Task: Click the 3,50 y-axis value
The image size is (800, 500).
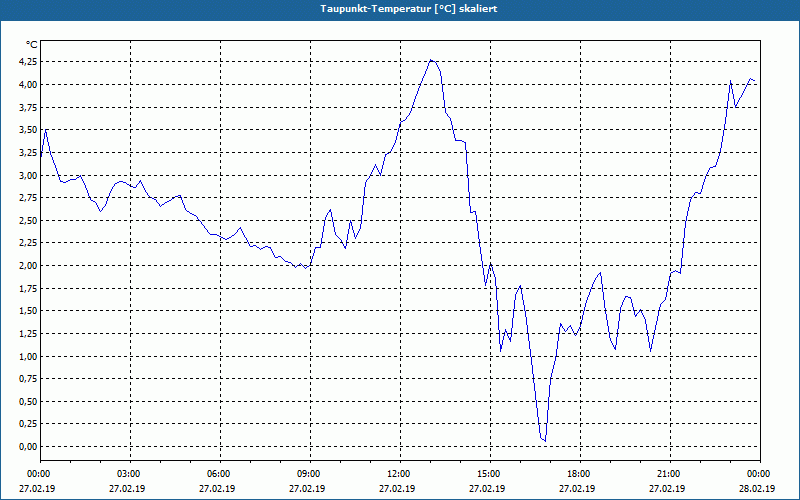Action: [x=28, y=130]
